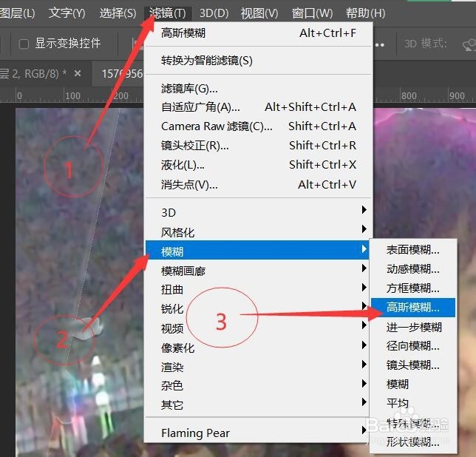Open the 选择(S) menu
Viewport: 476px width, 457px height.
(x=118, y=13)
